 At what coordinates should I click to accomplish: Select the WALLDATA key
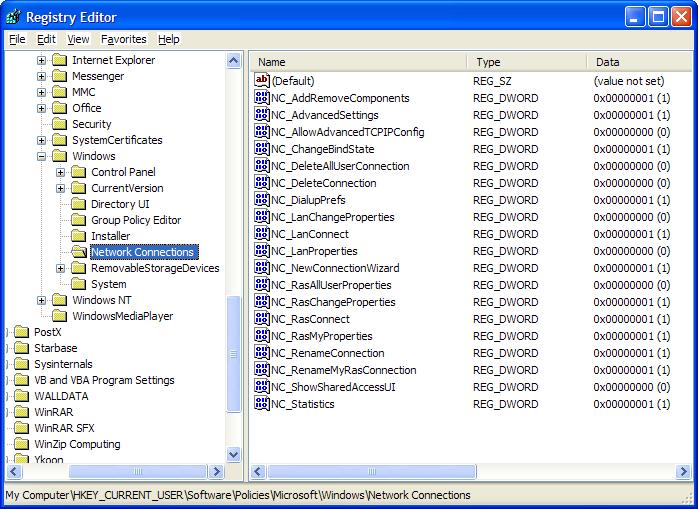(61, 396)
